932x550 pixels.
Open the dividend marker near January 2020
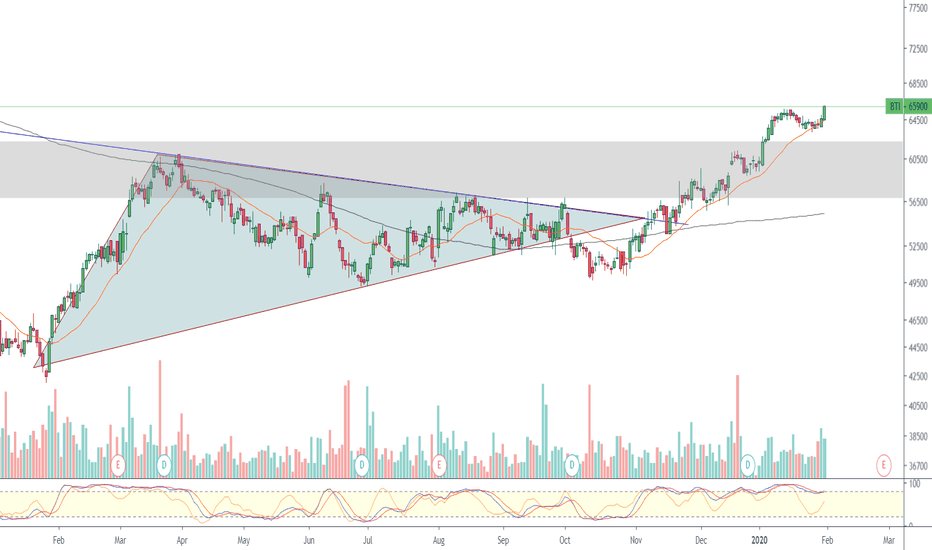coord(748,464)
